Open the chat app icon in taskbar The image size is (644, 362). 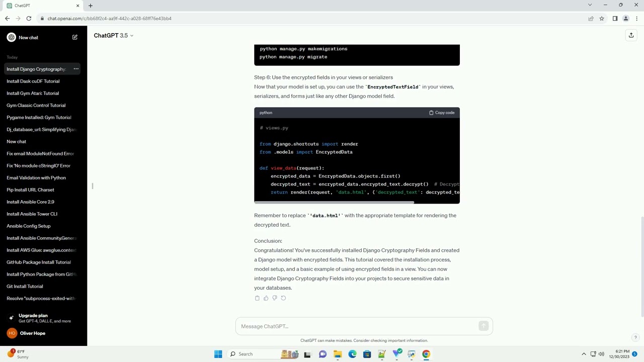[323, 354]
